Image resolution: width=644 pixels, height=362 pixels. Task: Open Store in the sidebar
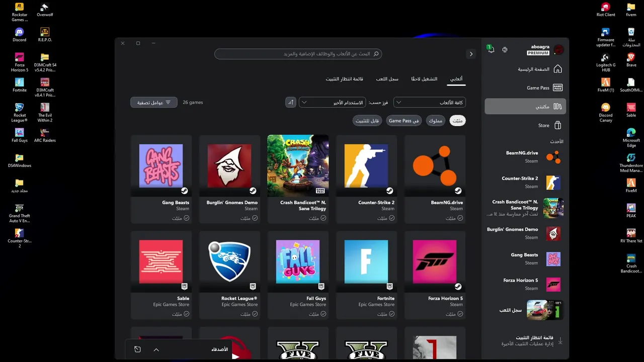click(x=525, y=125)
